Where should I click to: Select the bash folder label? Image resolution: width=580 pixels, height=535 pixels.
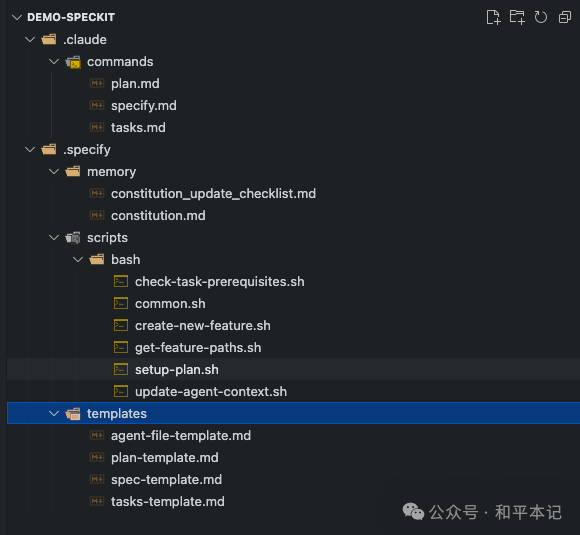click(x=125, y=260)
